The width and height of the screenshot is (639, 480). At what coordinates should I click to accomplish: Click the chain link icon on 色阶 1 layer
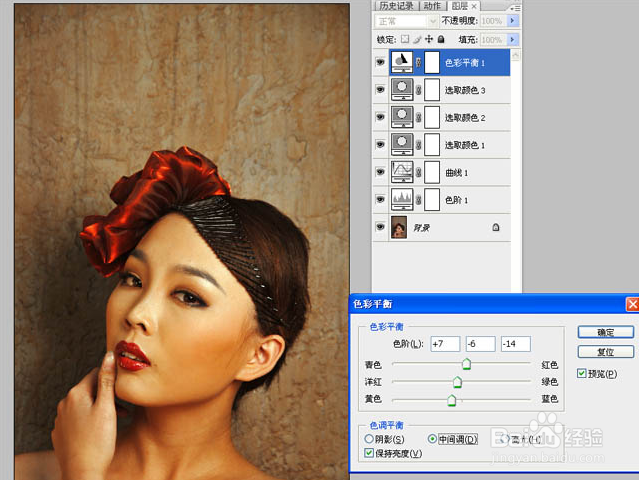click(419, 200)
